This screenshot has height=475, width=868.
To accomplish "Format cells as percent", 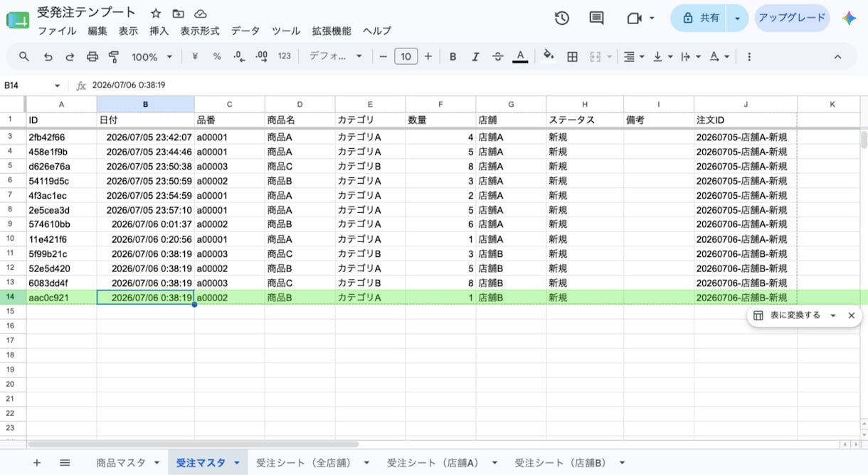I will (217, 56).
